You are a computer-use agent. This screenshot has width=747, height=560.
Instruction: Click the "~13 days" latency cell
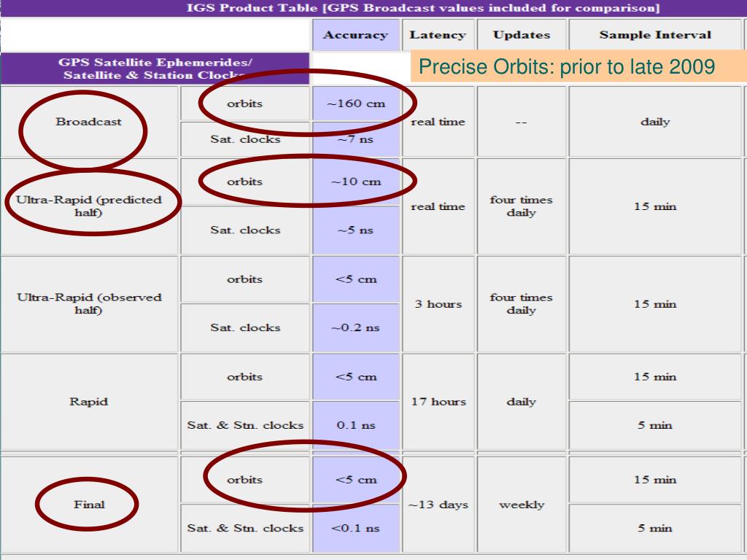(x=438, y=505)
